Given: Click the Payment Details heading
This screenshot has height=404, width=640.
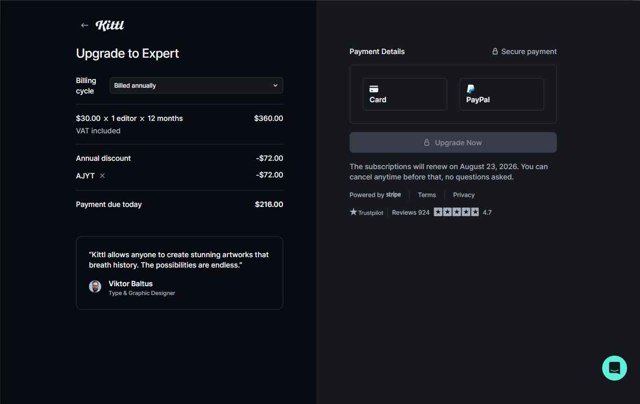Looking at the screenshot, I should click(377, 51).
